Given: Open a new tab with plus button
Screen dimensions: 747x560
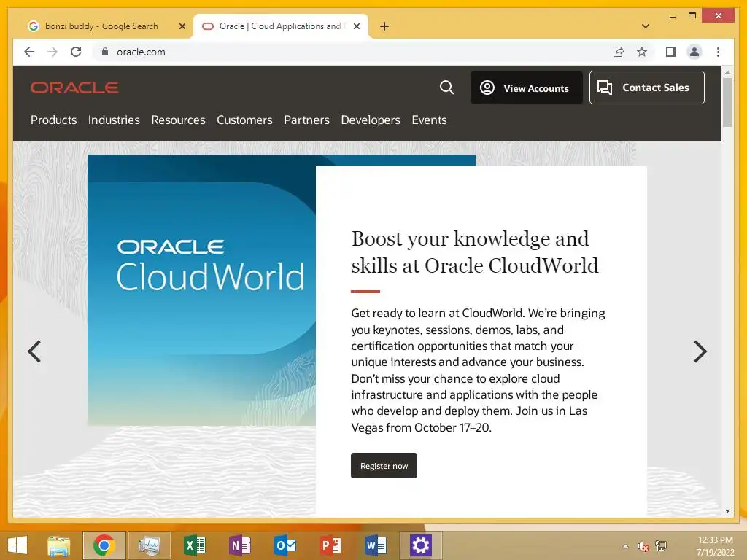Looking at the screenshot, I should (384, 26).
